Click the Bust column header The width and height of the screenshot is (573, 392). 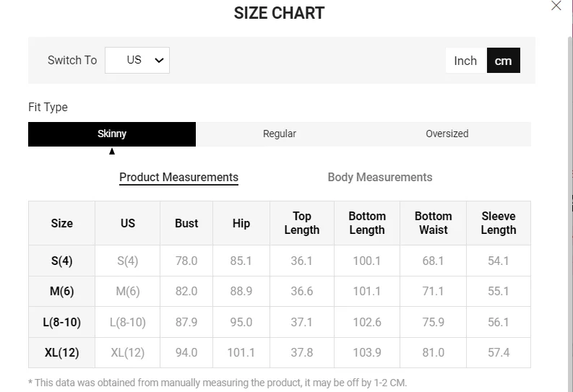[x=186, y=223]
